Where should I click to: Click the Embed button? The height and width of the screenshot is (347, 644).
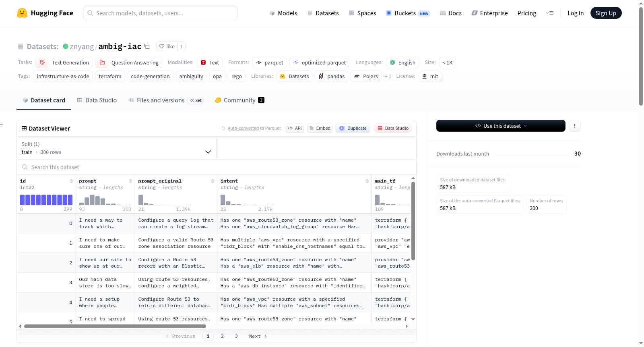pos(320,128)
